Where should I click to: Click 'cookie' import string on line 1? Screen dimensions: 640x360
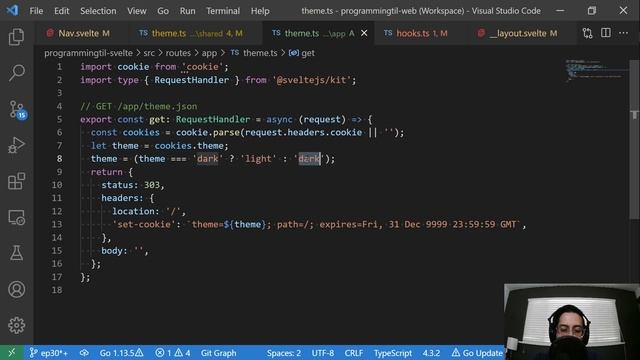[203, 67]
